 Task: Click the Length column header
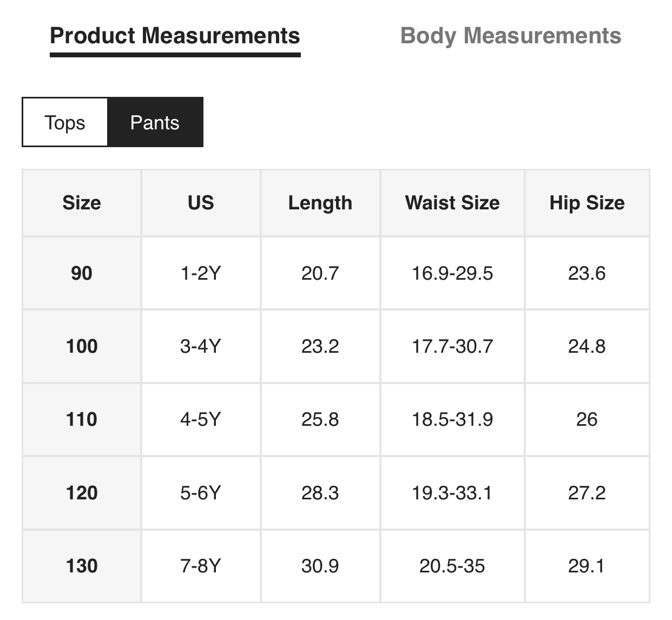(320, 203)
